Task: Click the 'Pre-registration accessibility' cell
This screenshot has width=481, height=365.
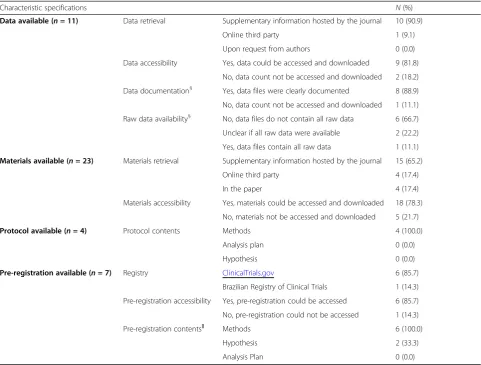Action: (x=167, y=301)
